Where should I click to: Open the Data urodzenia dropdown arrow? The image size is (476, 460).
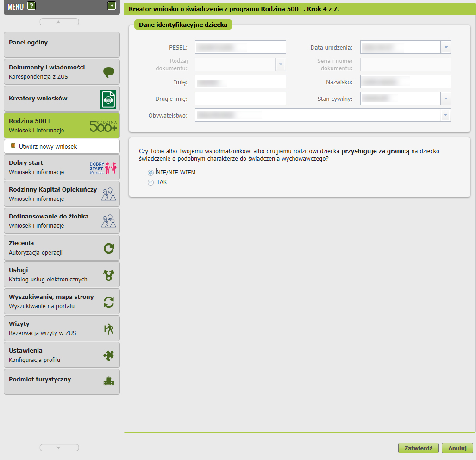[446, 47]
